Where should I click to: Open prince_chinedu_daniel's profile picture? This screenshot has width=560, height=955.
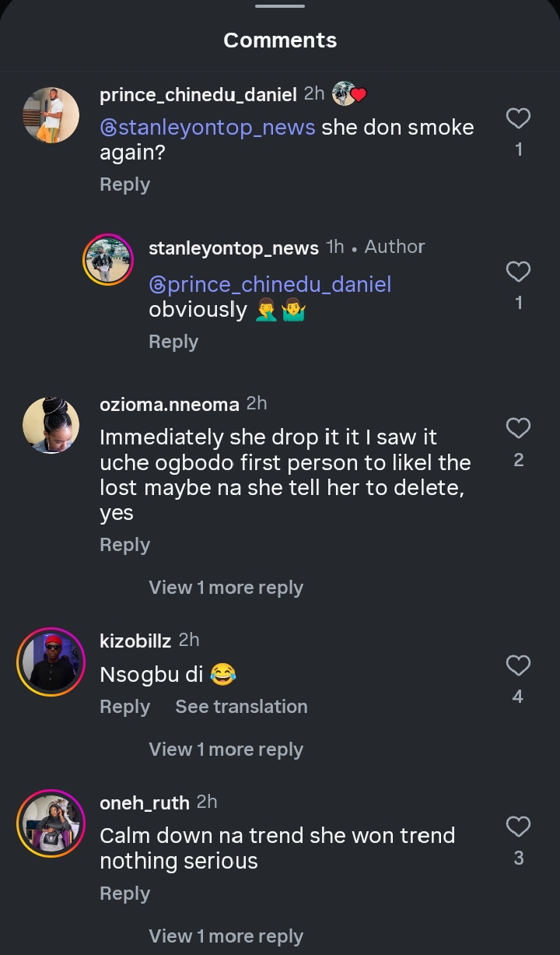coord(51,115)
